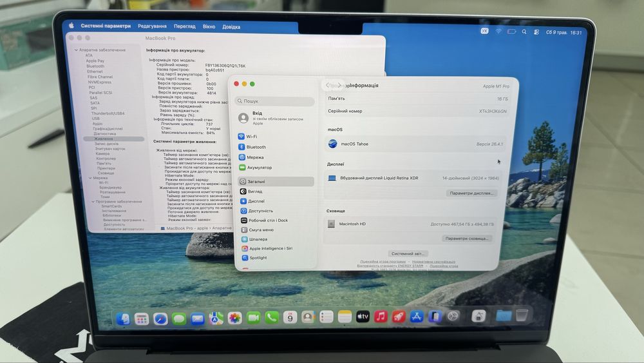Open Maps from the Dock
The image size is (644, 363).
216,319
